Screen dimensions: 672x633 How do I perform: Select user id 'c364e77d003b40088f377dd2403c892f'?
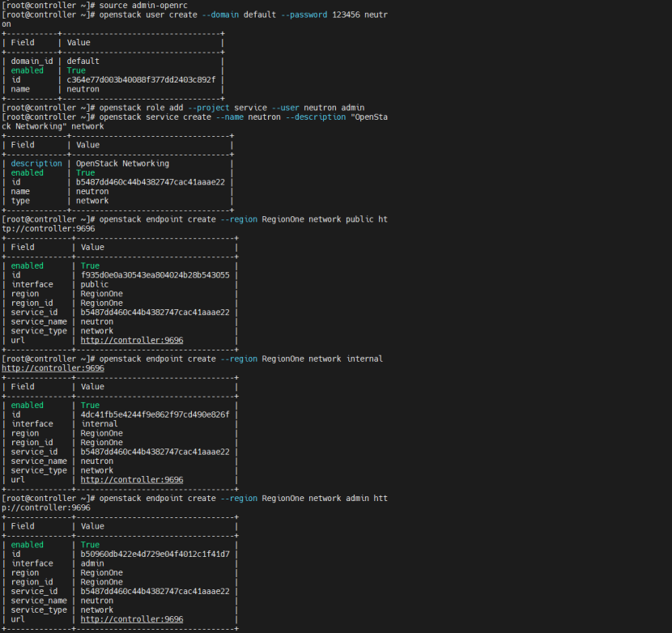(x=141, y=79)
